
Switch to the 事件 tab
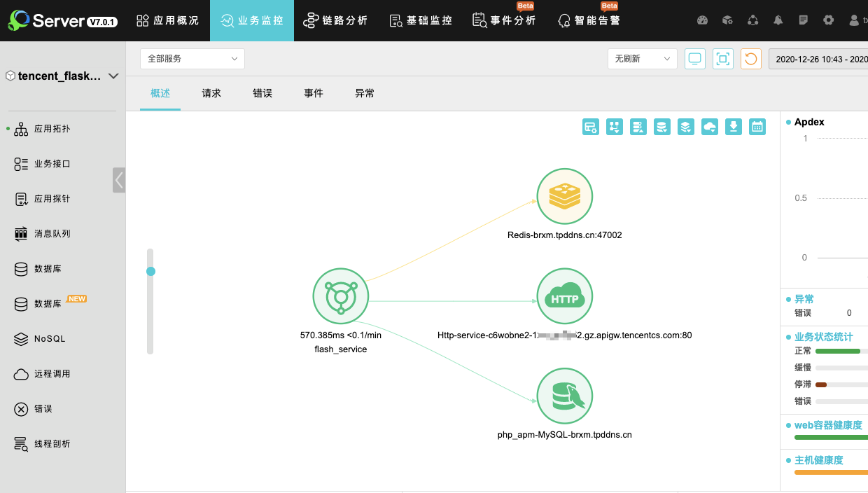point(314,93)
